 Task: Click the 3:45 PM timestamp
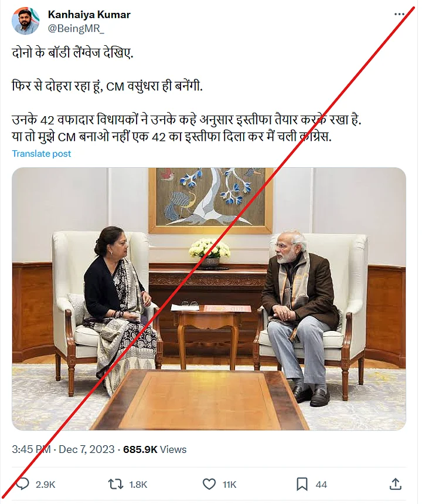[x=31, y=449]
